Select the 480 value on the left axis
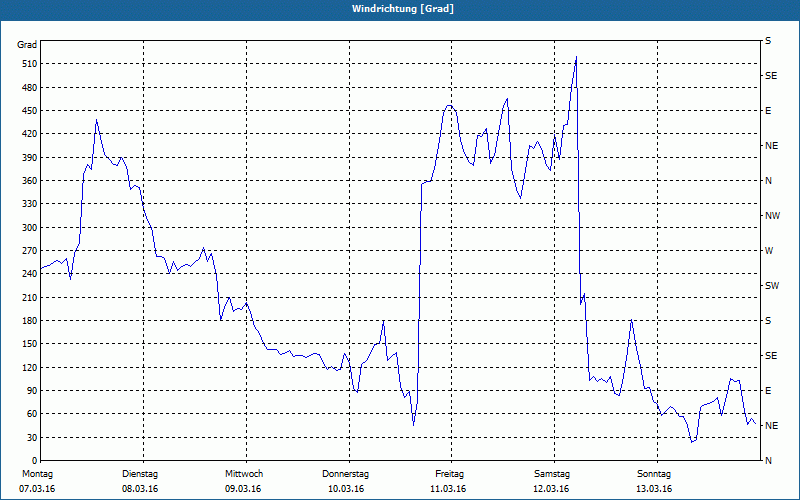800x500 pixels. click(x=30, y=88)
